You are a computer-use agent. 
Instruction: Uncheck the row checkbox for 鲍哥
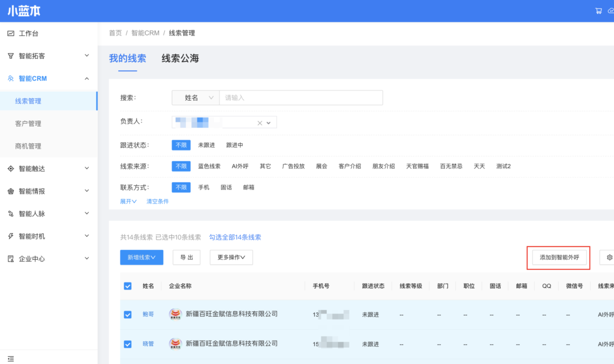pos(128,314)
